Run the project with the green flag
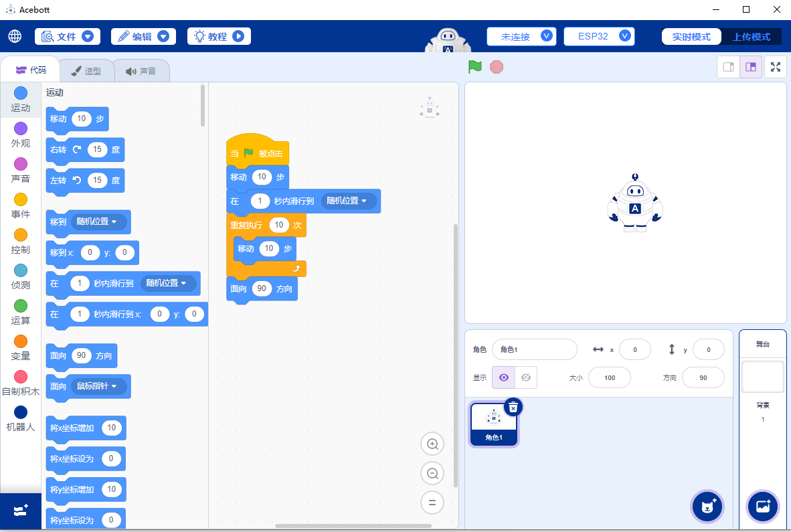The image size is (791, 532). 475,67
